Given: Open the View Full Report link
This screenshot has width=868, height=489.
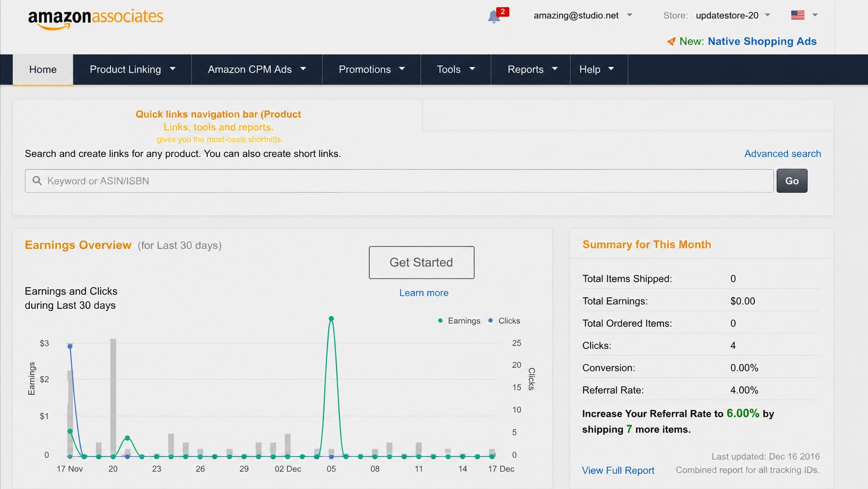Looking at the screenshot, I should point(618,470).
